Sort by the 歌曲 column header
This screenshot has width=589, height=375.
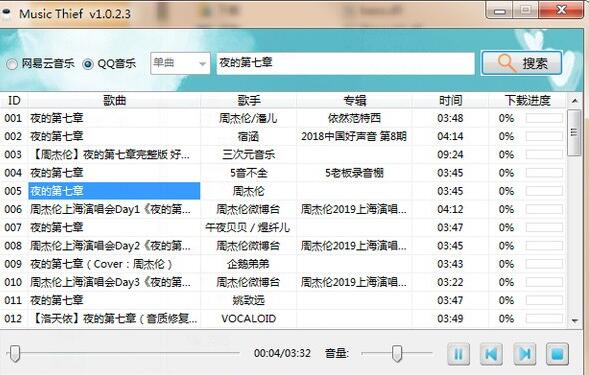pyautogui.click(x=114, y=101)
